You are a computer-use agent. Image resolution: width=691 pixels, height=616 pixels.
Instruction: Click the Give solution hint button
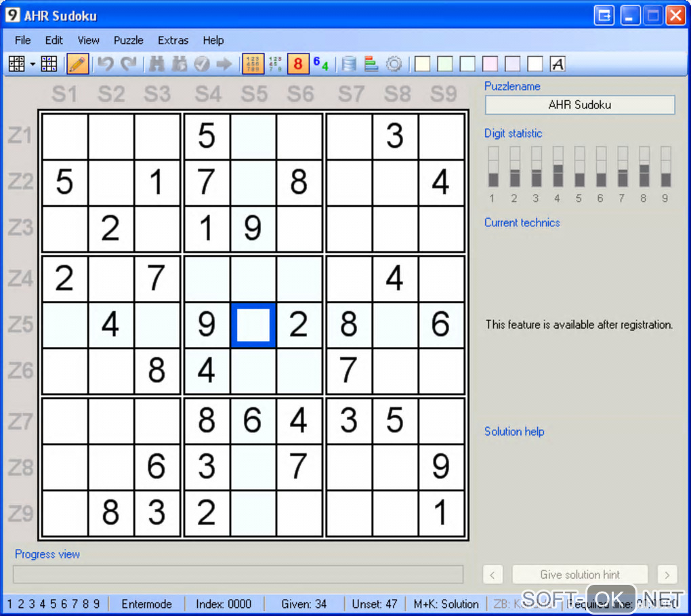[x=579, y=575]
